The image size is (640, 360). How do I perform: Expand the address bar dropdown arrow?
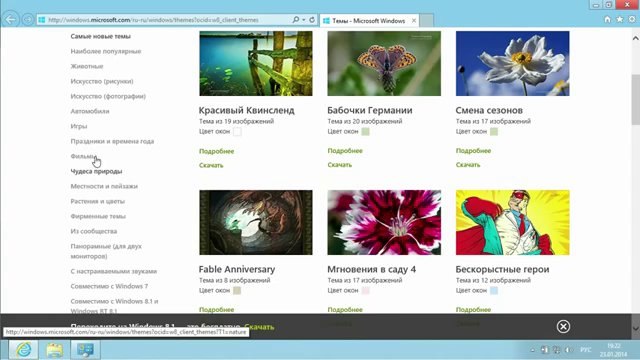pyautogui.click(x=304, y=20)
